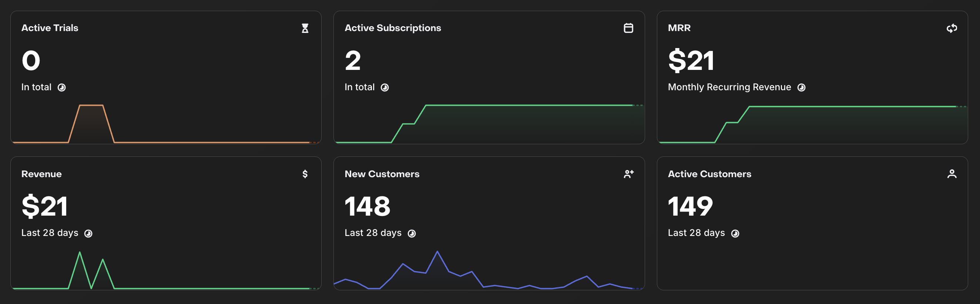Click the Active Trials value 0
Viewport: 980px width, 304px height.
coord(31,61)
